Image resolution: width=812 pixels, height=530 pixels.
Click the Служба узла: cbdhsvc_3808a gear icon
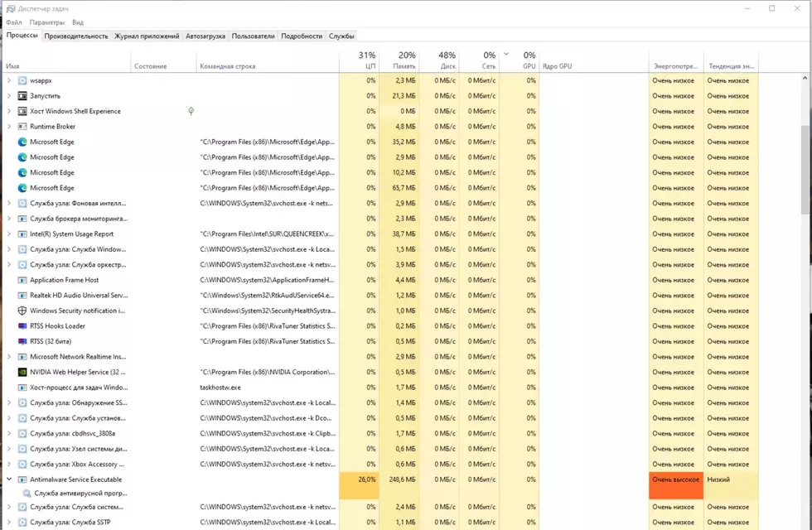point(22,434)
